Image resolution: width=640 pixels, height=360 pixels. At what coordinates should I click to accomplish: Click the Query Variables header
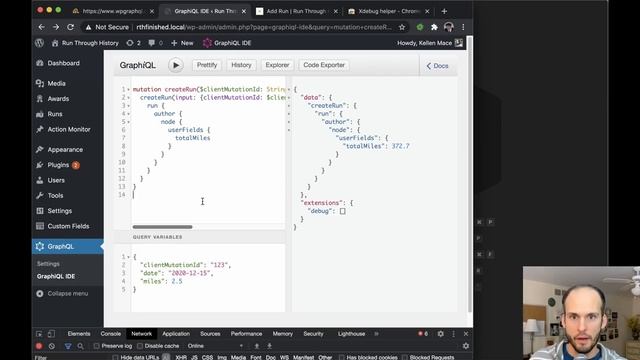(x=158, y=237)
